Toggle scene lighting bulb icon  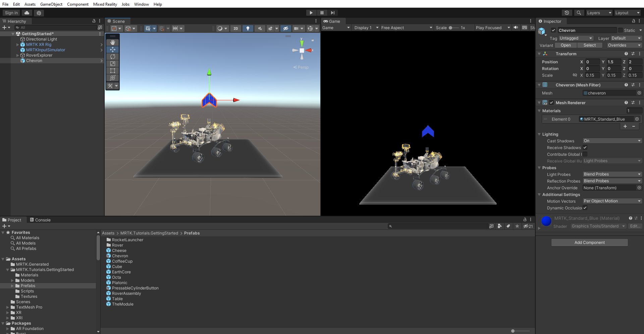tap(248, 28)
